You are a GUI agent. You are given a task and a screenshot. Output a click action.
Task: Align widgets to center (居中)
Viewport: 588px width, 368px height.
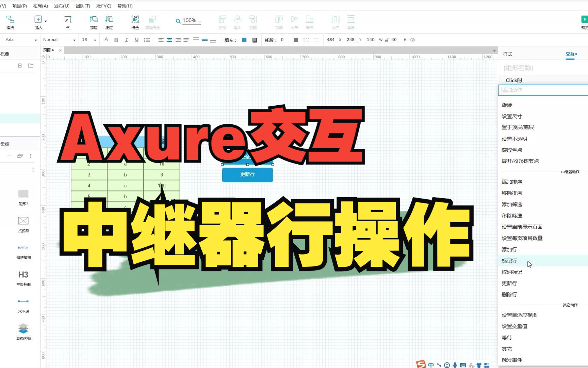(238, 22)
